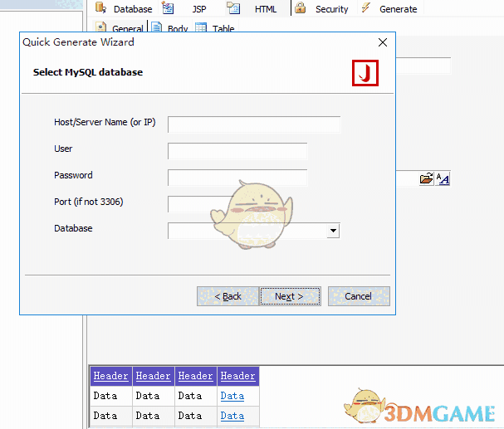Click the Data link in second data row

point(232,416)
